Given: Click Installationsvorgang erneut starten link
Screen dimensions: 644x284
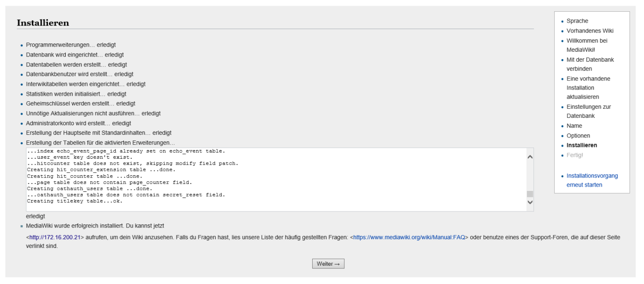Looking at the screenshot, I should tap(592, 180).
